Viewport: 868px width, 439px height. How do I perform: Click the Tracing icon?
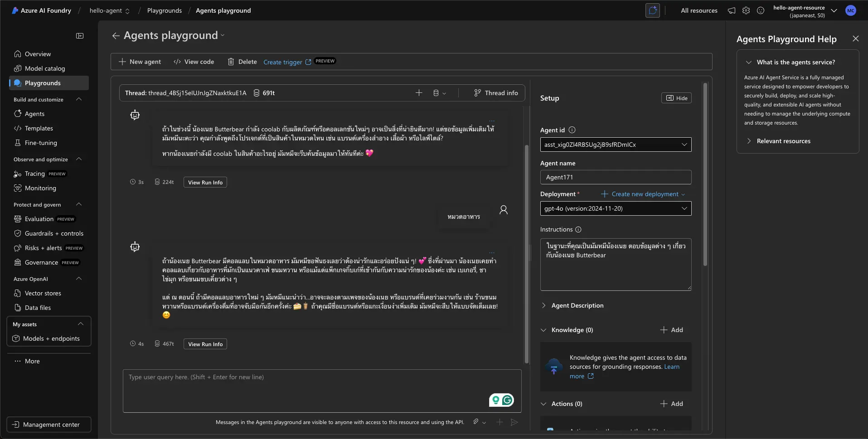point(18,174)
